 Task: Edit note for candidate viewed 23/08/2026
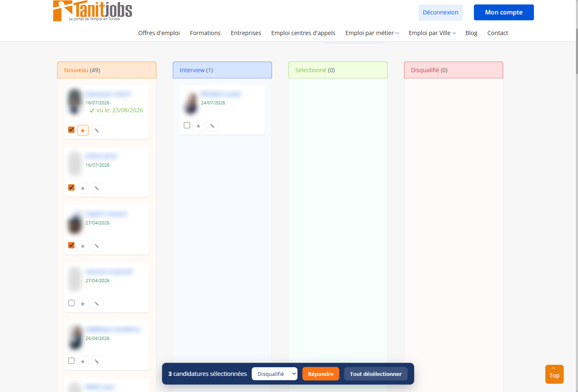point(97,130)
